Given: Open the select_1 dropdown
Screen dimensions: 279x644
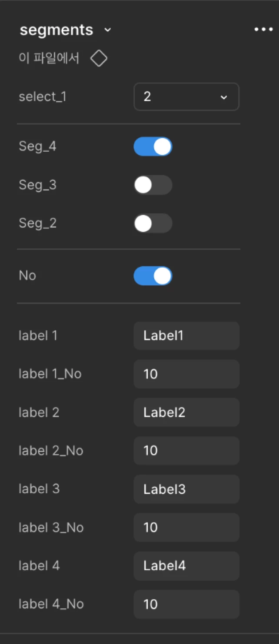Looking at the screenshot, I should click(x=186, y=96).
